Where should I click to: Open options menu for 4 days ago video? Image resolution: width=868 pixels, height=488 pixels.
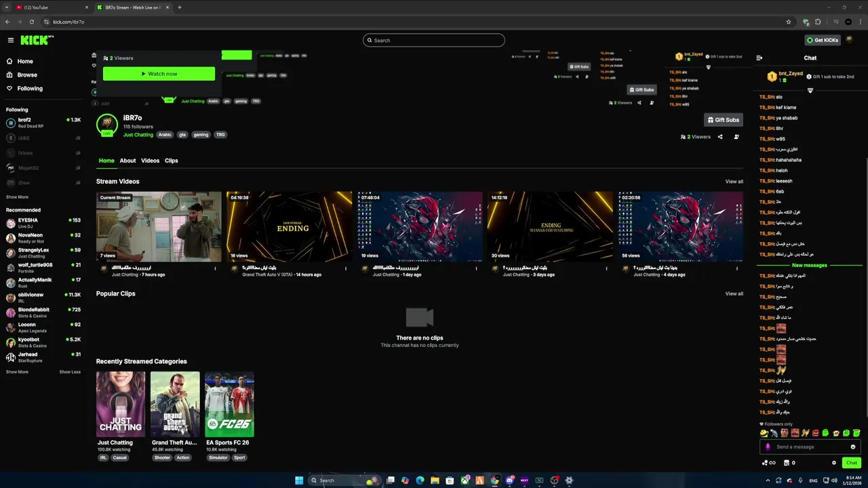coord(737,268)
